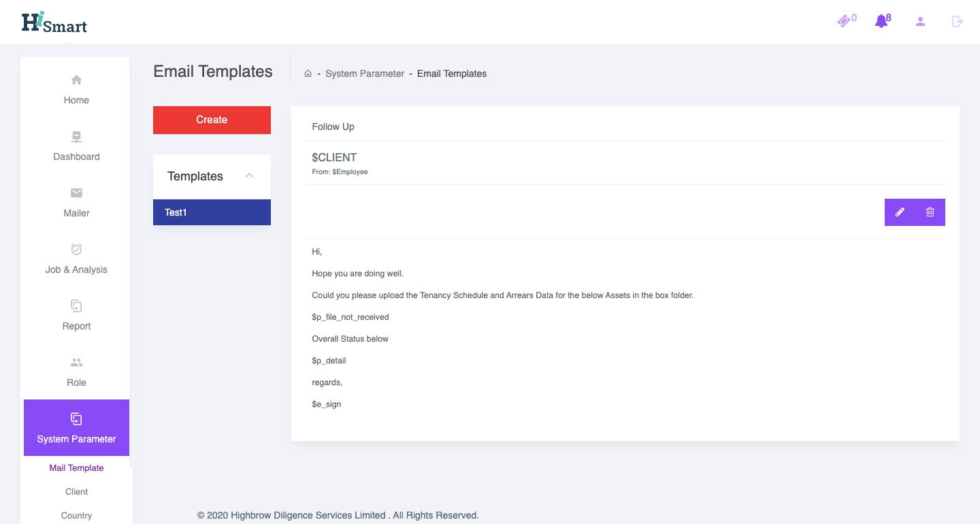Open Mailer section in sidebar
This screenshot has width=980, height=524.
point(76,203)
